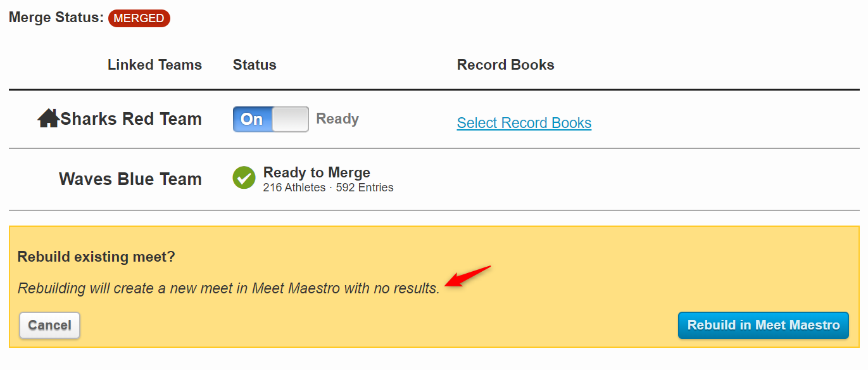Click the italic rebuilding warning message

(x=229, y=288)
